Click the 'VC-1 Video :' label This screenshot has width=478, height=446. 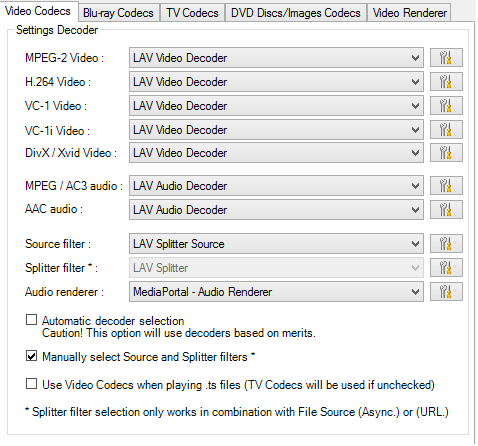pyautogui.click(x=56, y=106)
